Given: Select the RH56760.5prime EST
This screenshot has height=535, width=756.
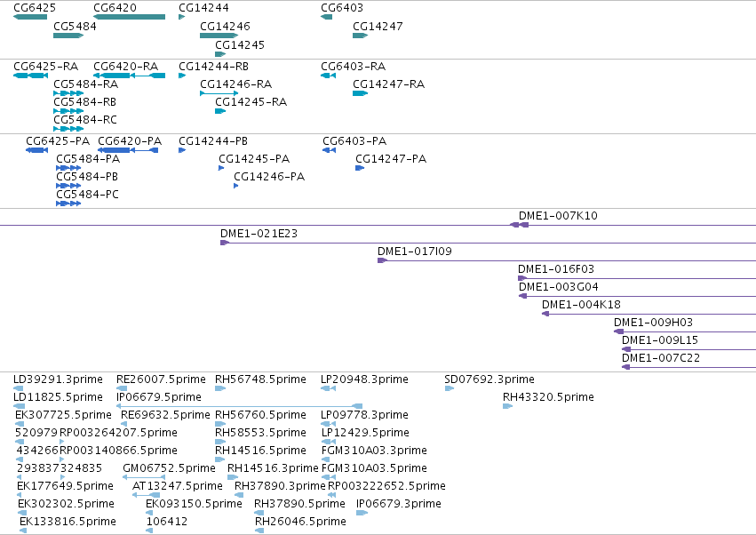Looking at the screenshot, I should click(x=220, y=424).
